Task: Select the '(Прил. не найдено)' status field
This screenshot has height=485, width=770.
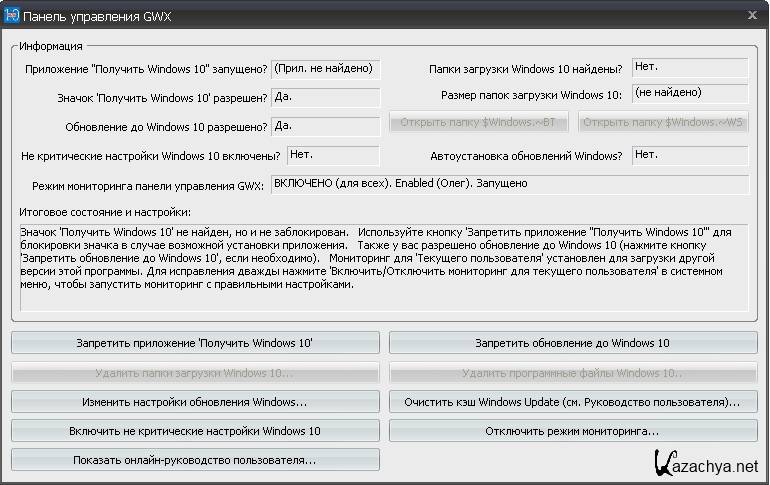Action: pyautogui.click(x=325, y=68)
